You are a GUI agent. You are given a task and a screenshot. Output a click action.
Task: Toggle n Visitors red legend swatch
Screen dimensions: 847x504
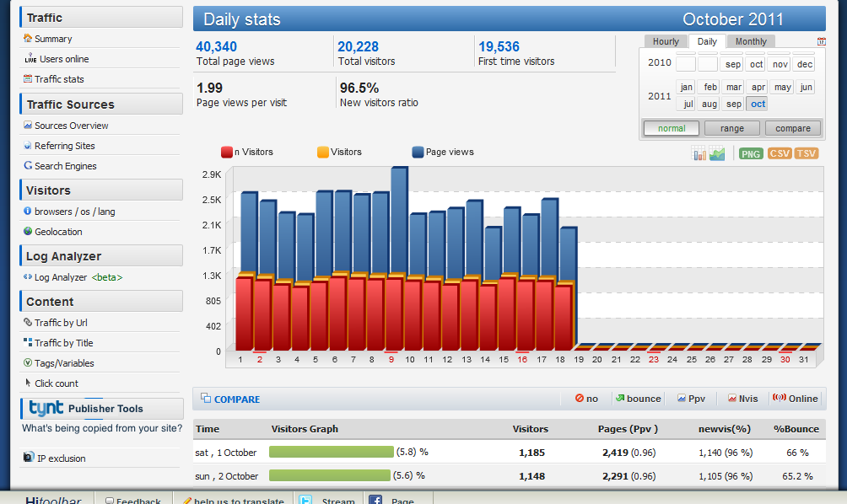227,153
